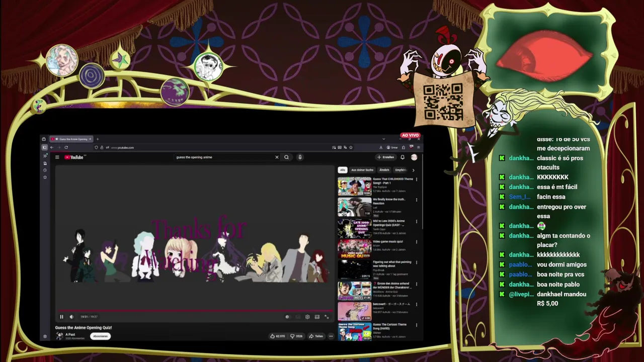This screenshot has height=362, width=644.
Task: Open A Past channel avatar
Action: (x=59, y=336)
